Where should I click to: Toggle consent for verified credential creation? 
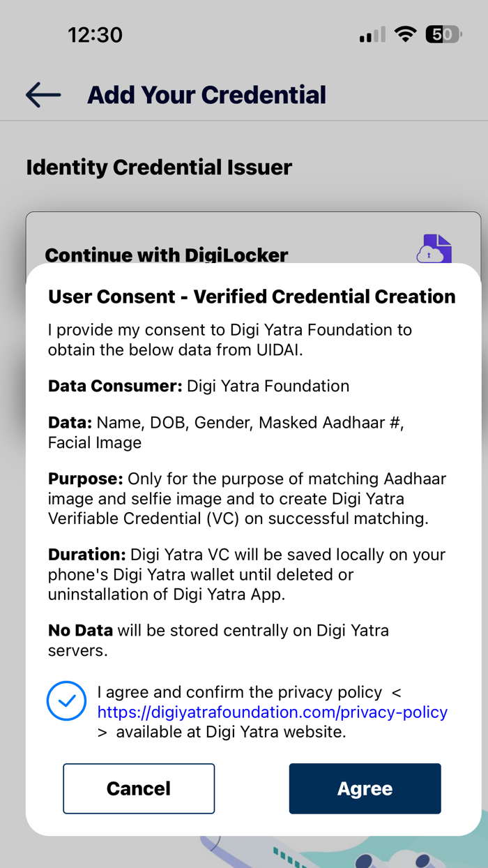(66, 701)
